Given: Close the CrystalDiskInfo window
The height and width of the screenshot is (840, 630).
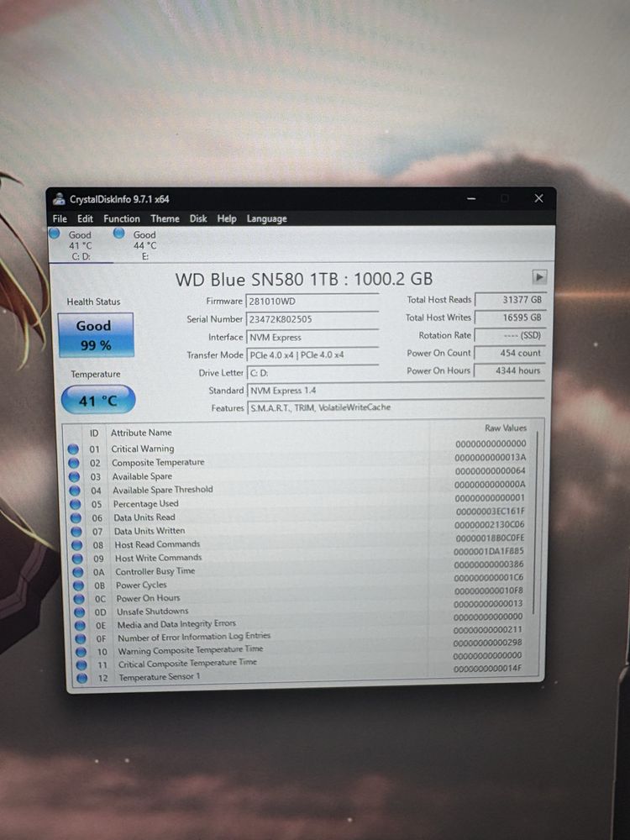Looking at the screenshot, I should pyautogui.click(x=538, y=198).
